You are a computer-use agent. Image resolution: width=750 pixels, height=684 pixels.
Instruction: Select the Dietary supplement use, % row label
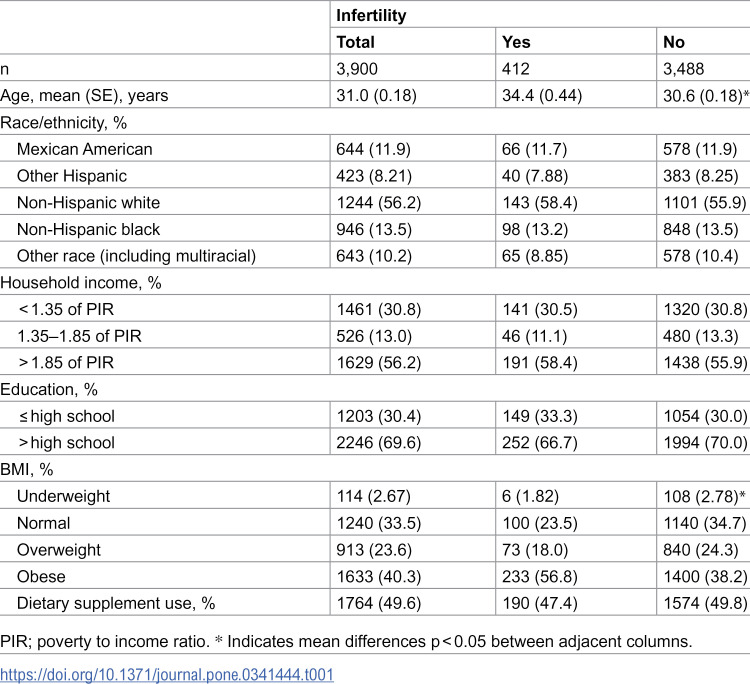tap(116, 603)
